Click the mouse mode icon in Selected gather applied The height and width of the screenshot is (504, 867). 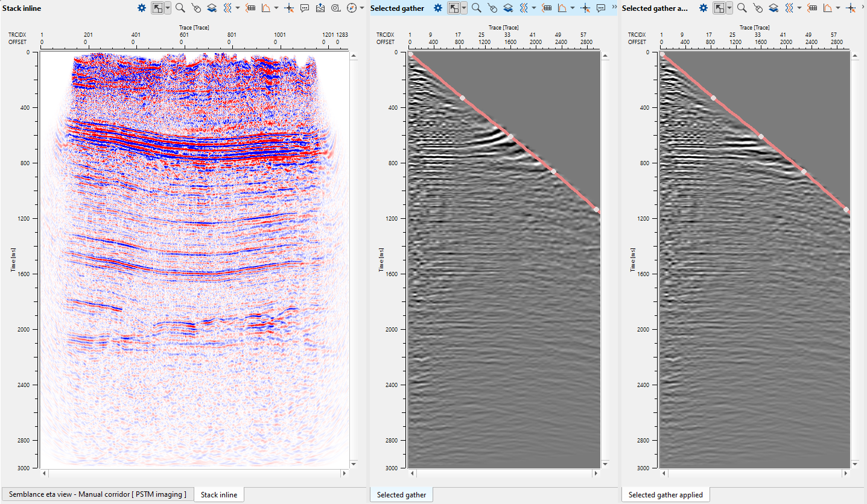click(x=758, y=8)
